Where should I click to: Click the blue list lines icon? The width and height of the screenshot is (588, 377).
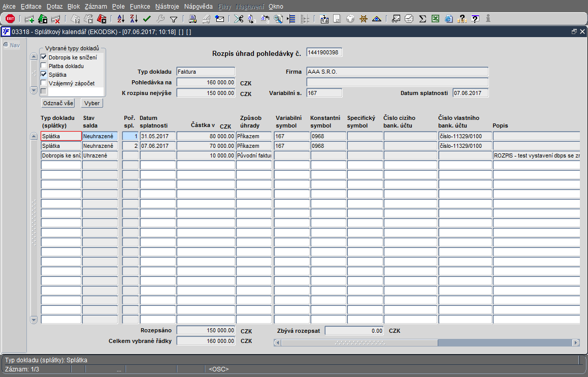click(x=291, y=18)
